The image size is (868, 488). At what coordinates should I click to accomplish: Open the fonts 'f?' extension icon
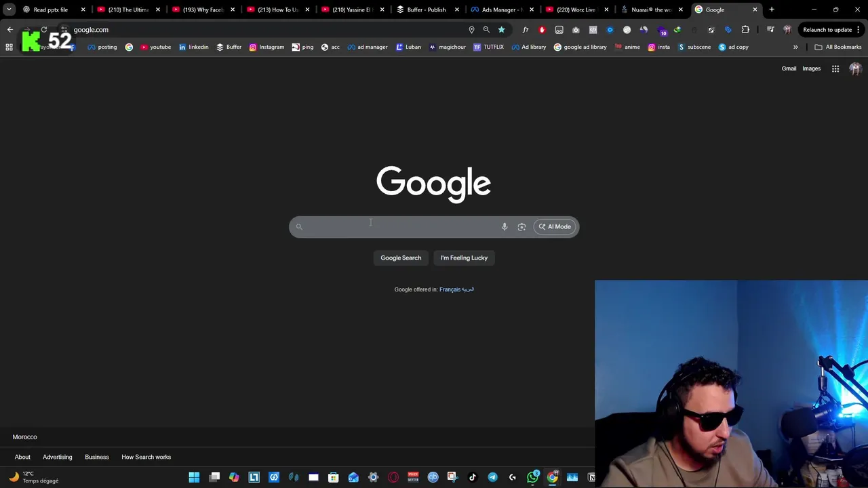click(x=525, y=30)
